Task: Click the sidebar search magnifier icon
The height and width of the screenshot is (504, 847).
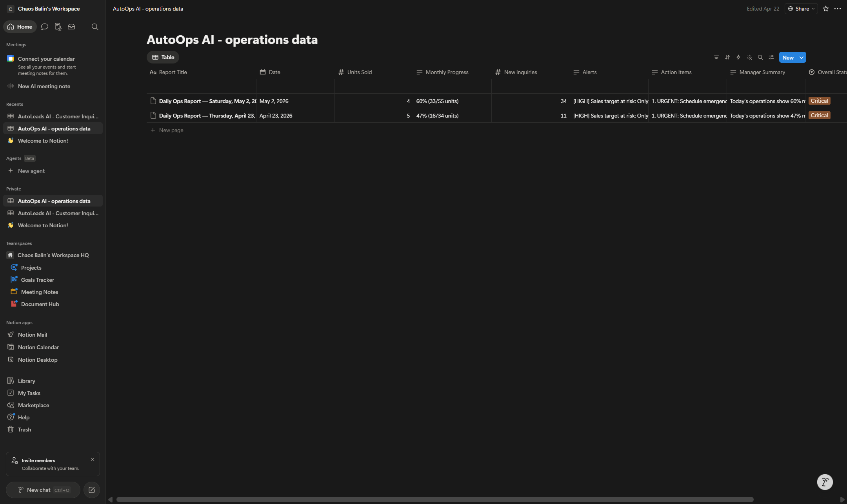Action: click(x=95, y=27)
